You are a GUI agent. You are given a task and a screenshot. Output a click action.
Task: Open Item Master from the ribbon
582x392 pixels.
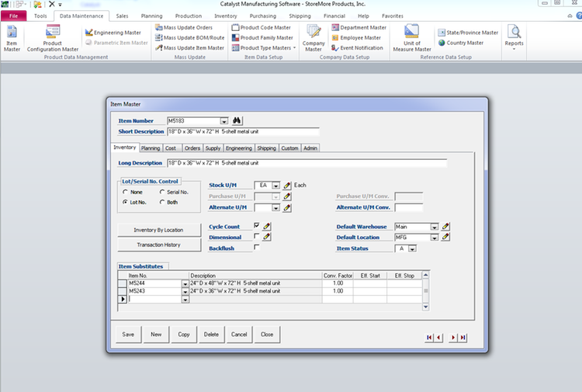click(x=12, y=38)
